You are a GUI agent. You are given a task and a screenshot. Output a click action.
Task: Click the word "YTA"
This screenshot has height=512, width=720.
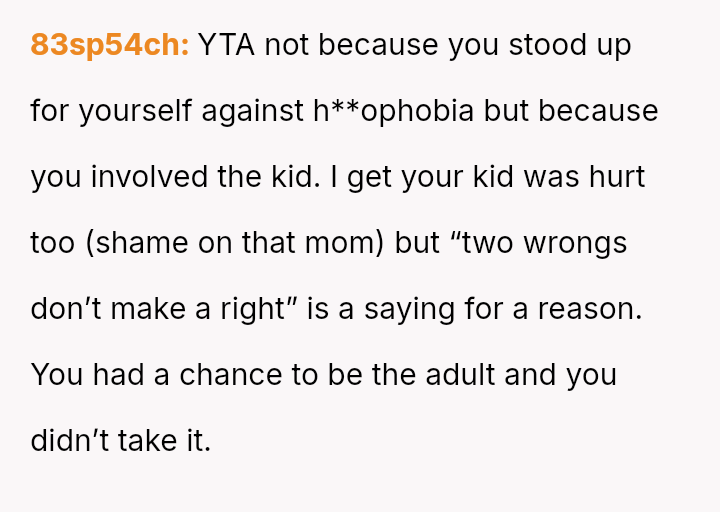[x=227, y=45]
